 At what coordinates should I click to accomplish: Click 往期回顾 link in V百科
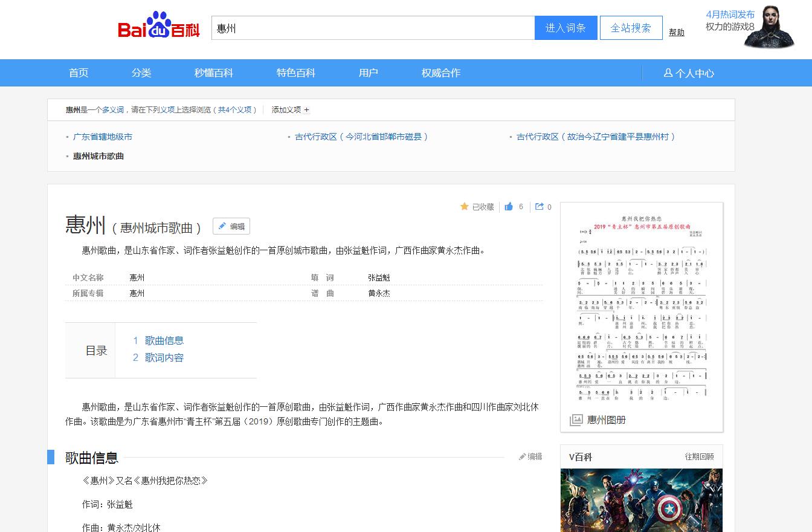(699, 457)
